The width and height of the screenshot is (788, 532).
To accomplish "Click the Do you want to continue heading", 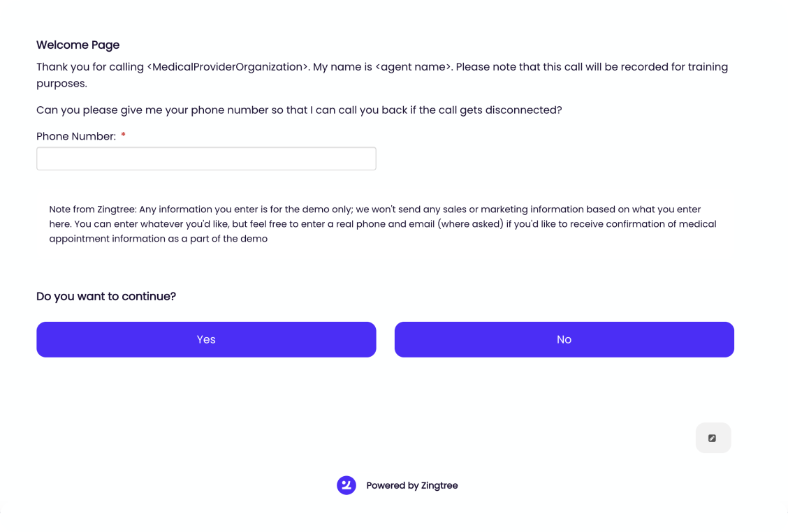I will coord(105,296).
